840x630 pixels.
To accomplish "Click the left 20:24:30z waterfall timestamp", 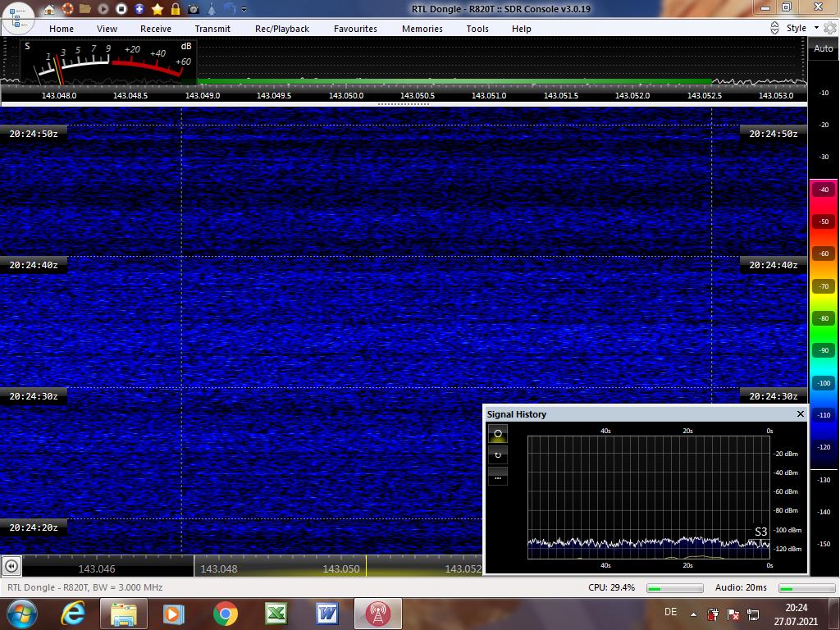I will click(x=33, y=396).
